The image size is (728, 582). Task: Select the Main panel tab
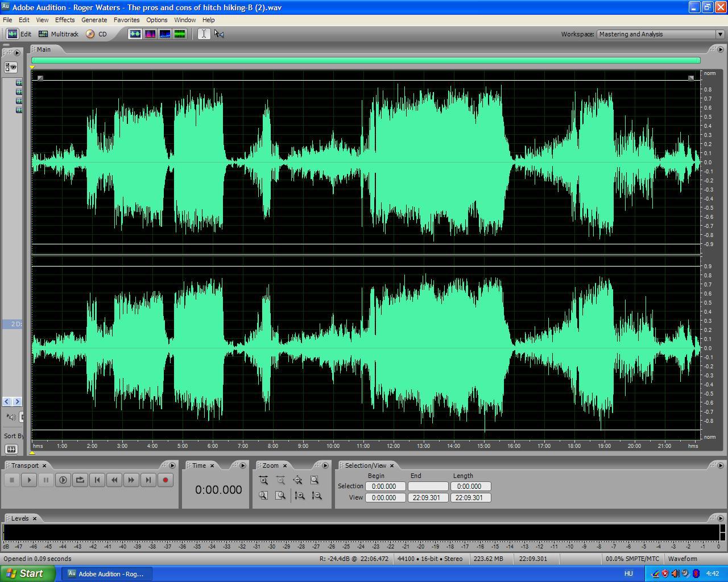(x=43, y=49)
